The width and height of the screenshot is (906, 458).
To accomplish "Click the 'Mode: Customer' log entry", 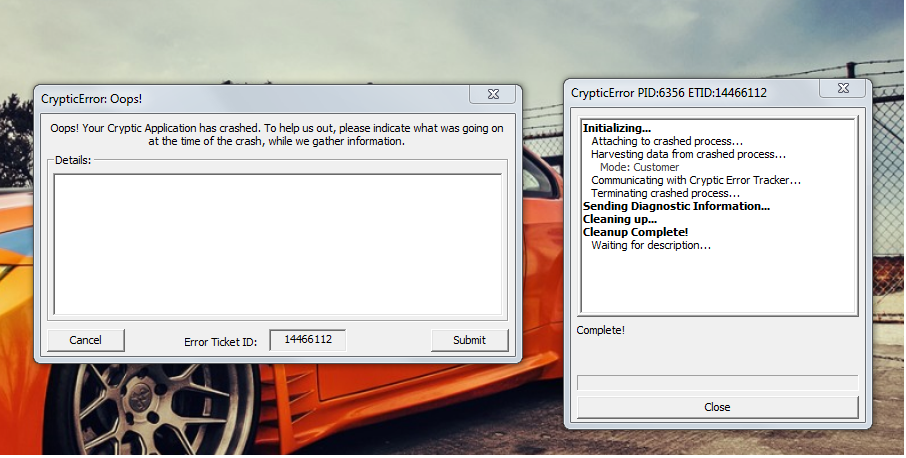I will (639, 167).
